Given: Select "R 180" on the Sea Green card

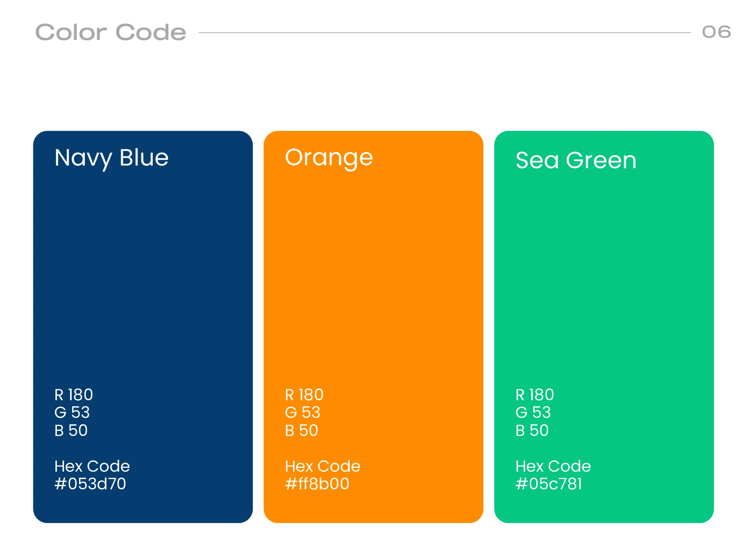Looking at the screenshot, I should point(535,395).
